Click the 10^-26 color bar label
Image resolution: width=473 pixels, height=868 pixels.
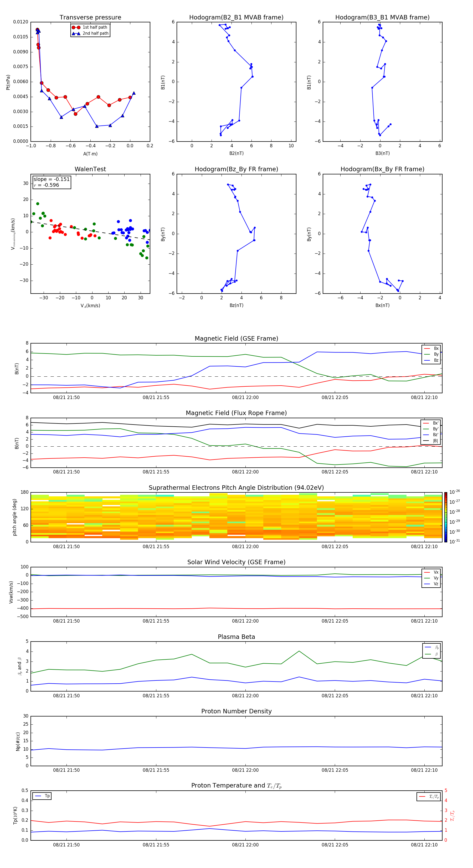[x=455, y=492]
